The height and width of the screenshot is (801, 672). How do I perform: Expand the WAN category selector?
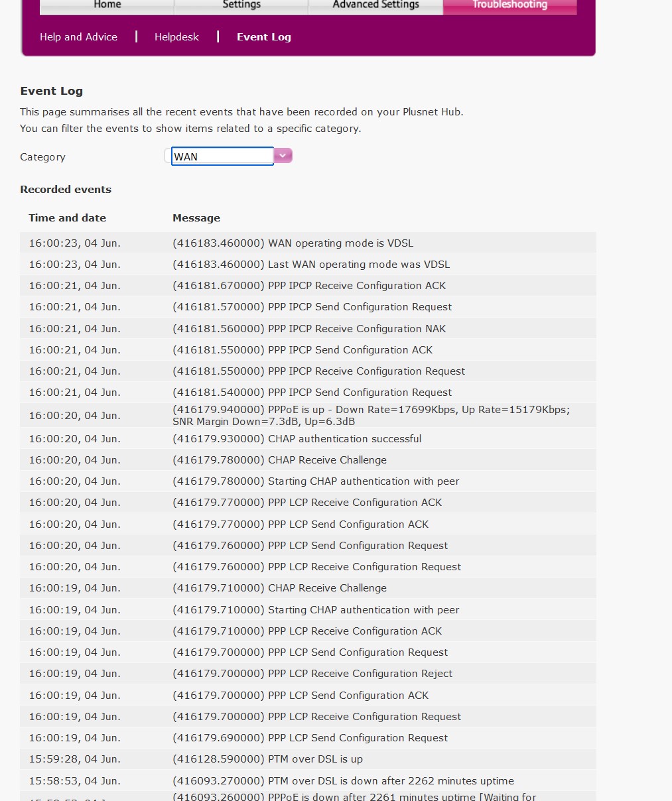(x=283, y=155)
